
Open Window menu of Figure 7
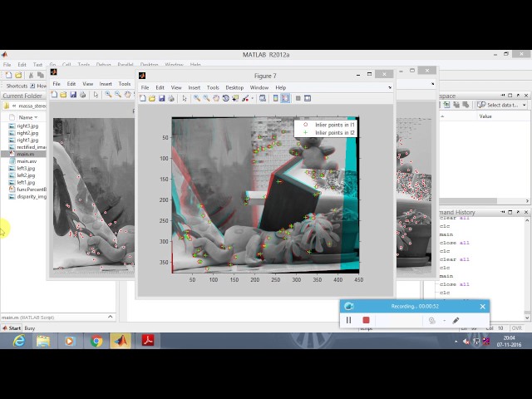pos(259,87)
